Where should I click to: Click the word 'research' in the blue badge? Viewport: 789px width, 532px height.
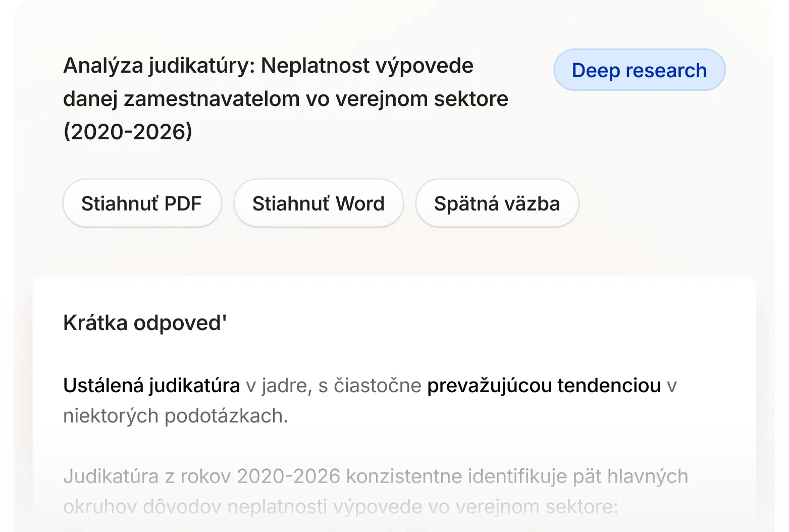666,71
